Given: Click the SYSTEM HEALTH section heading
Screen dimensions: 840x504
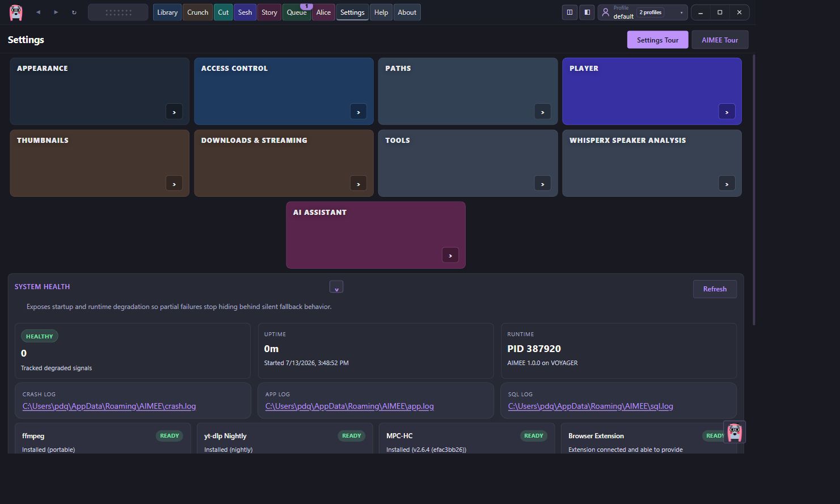Looking at the screenshot, I should (43, 287).
